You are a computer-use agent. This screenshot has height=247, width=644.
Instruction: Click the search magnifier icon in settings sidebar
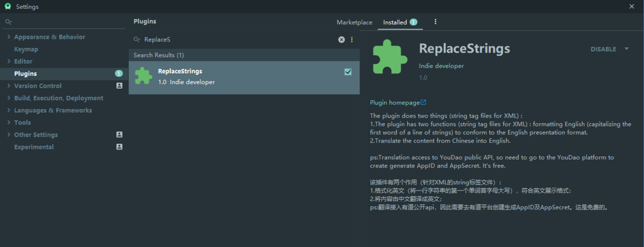pos(8,22)
